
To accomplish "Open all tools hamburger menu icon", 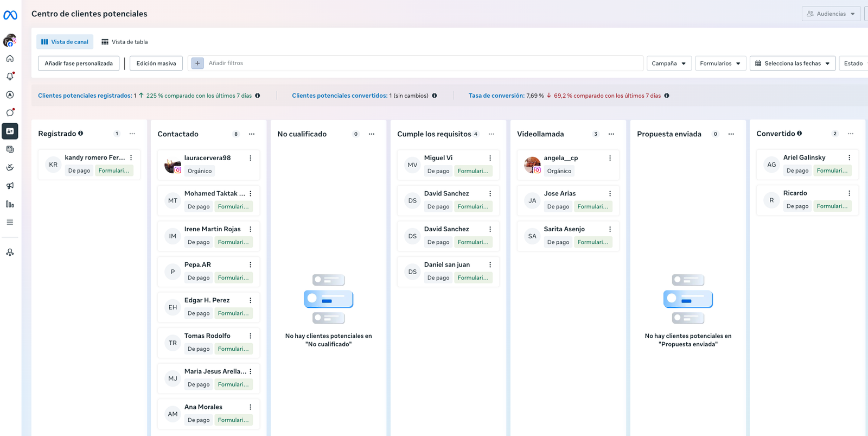I will 10,222.
